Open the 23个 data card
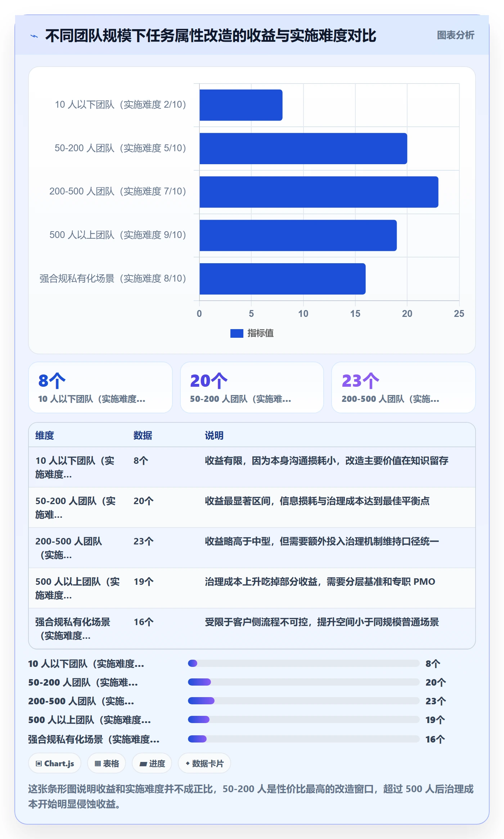504x839 pixels. point(404,387)
